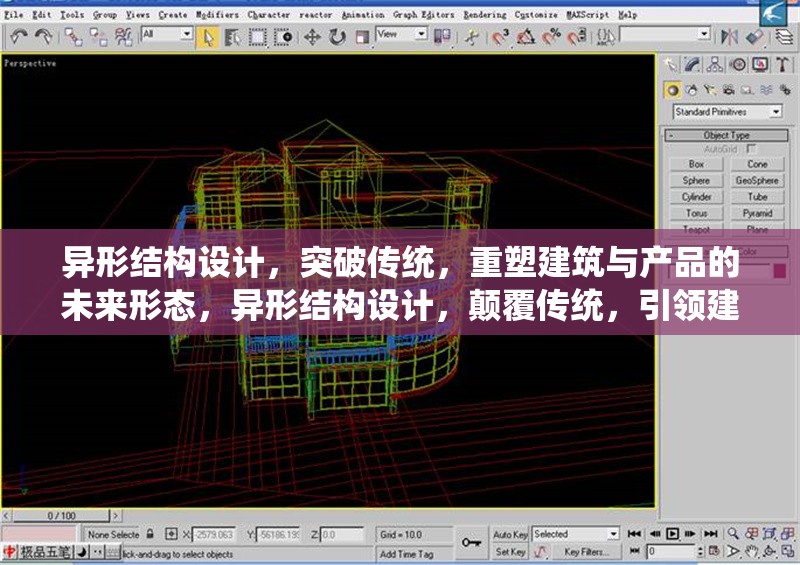800x565 pixels.
Task: Activate the Select and Rotate tool
Action: tap(337, 38)
